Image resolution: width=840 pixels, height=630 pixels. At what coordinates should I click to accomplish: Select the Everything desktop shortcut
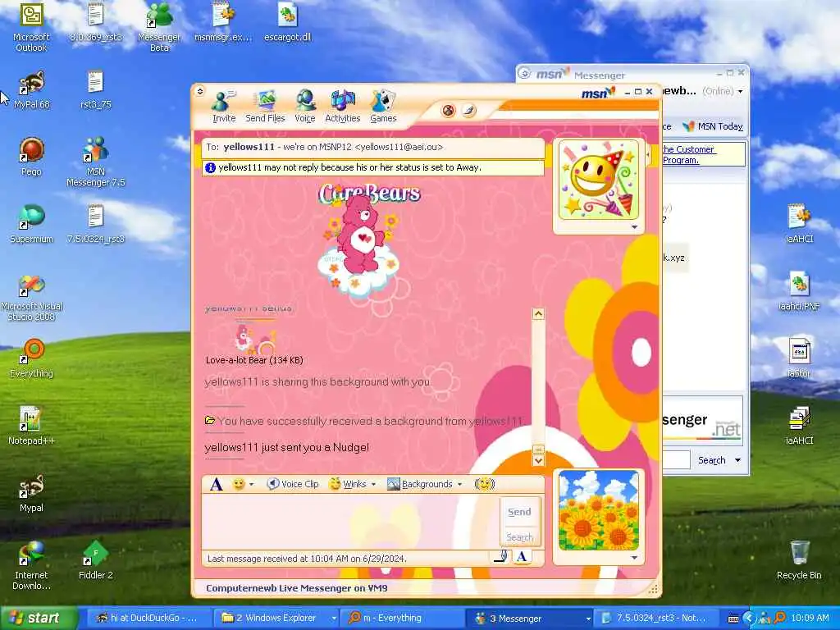pos(31,358)
